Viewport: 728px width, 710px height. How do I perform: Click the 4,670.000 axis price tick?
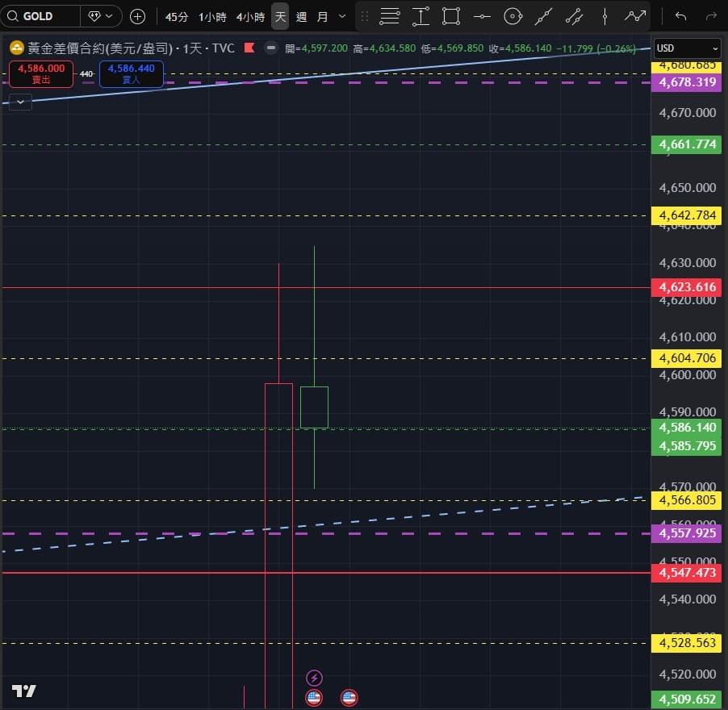(687, 113)
